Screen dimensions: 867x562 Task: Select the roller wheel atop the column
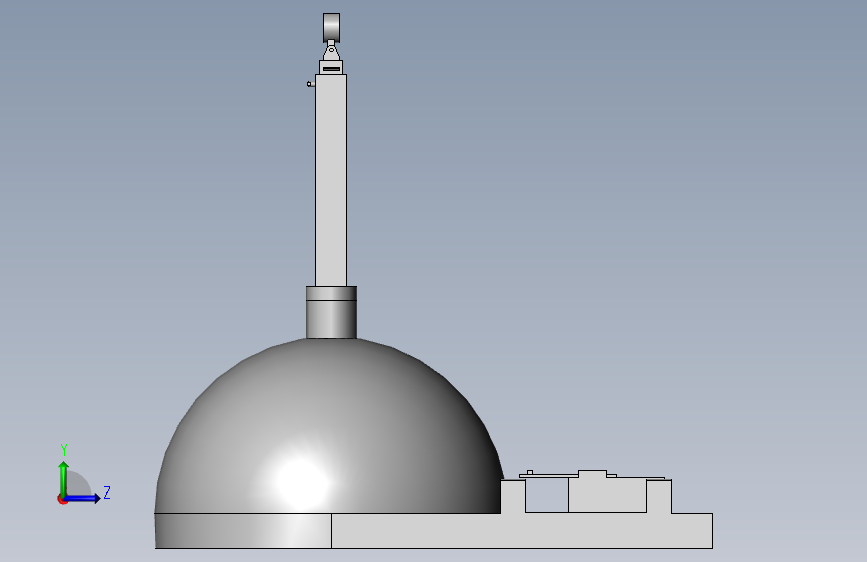(x=331, y=28)
